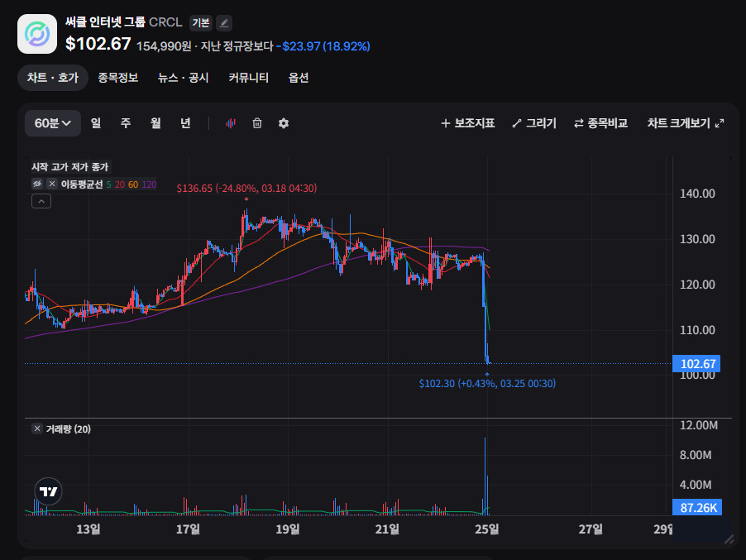Click the orange 60 moving average period

pos(133,184)
